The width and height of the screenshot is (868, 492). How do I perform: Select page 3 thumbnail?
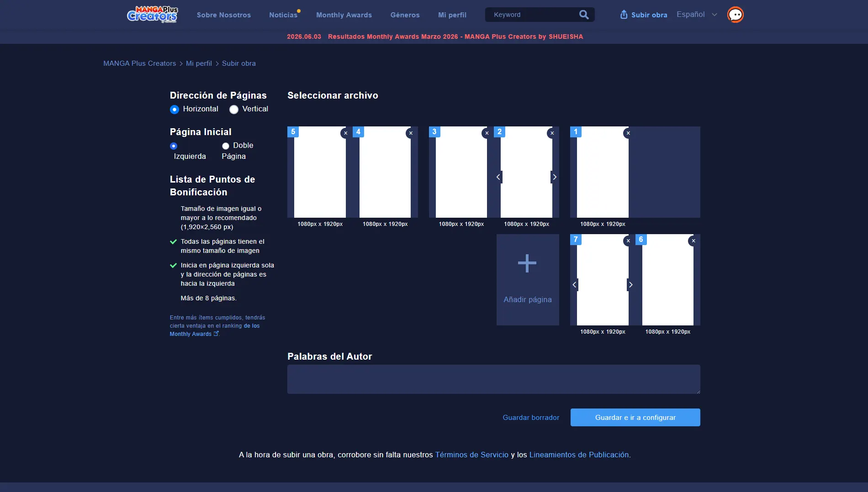(461, 172)
